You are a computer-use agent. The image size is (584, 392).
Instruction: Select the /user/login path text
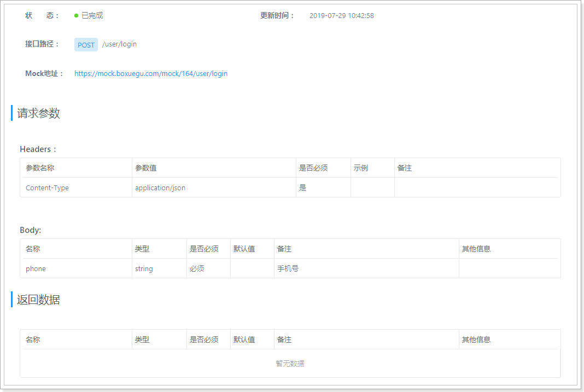pyautogui.click(x=120, y=44)
